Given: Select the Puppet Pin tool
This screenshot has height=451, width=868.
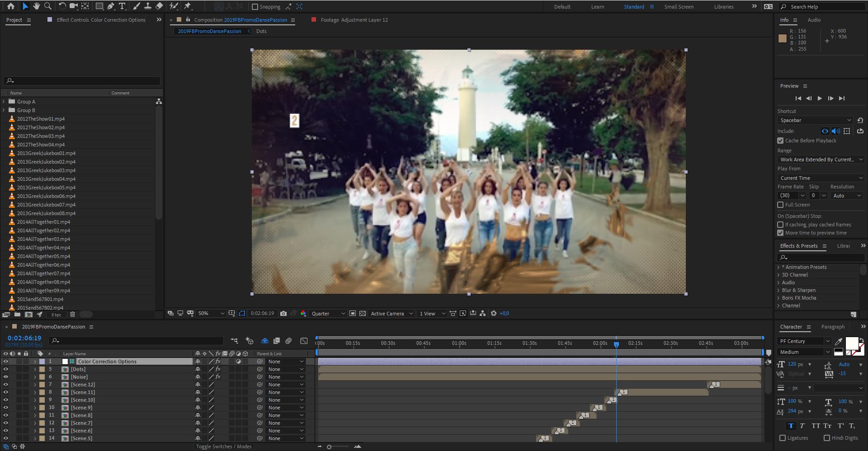Looking at the screenshot, I should coord(188,6).
